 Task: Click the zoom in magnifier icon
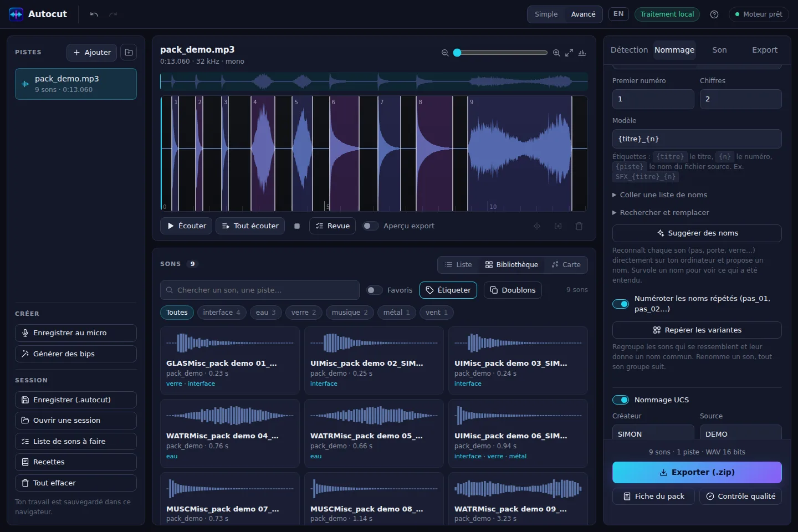coord(556,53)
